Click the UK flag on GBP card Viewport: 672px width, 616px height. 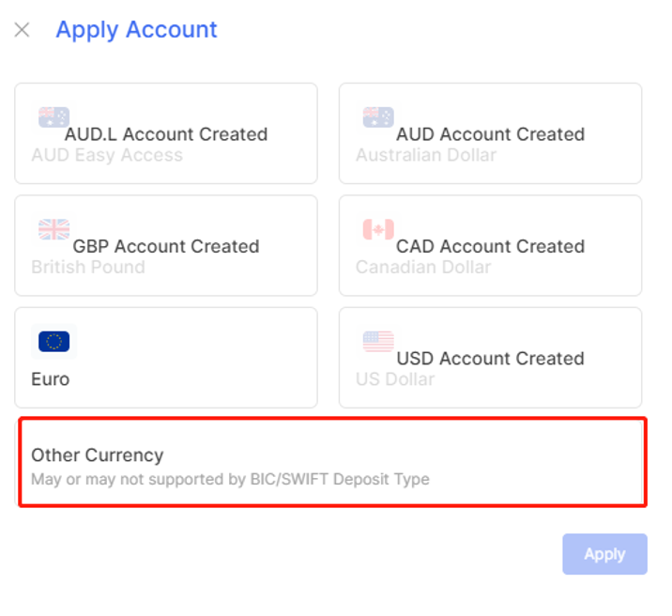click(x=54, y=229)
